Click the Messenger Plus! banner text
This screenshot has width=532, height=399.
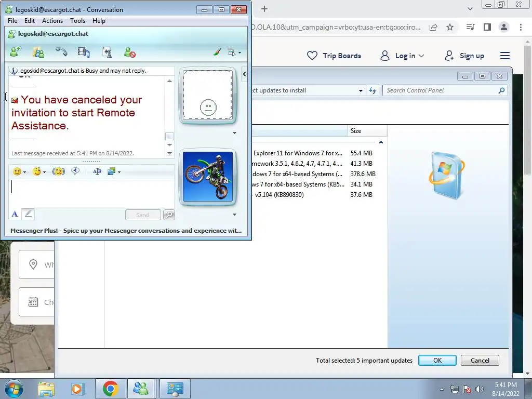(126, 231)
